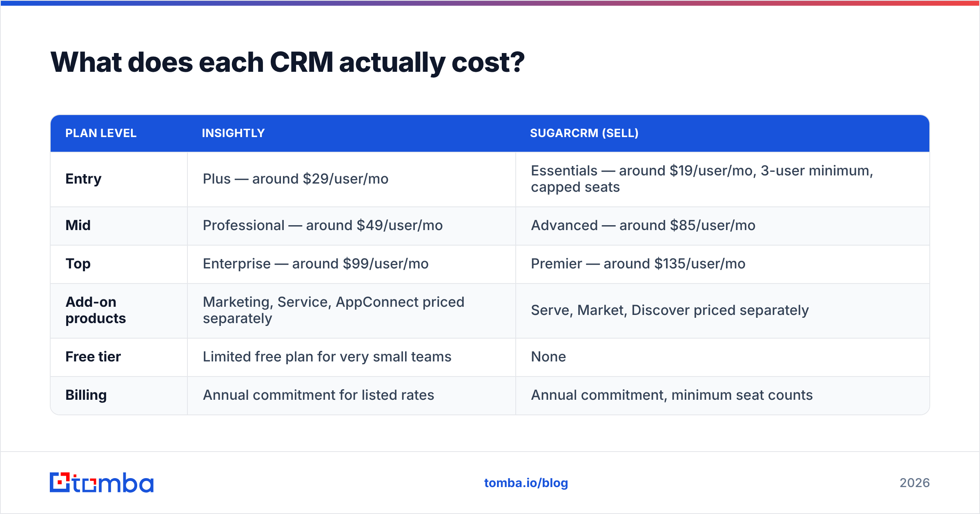
Task: Click 'Limited free plan for very small teams'
Action: coord(327,357)
